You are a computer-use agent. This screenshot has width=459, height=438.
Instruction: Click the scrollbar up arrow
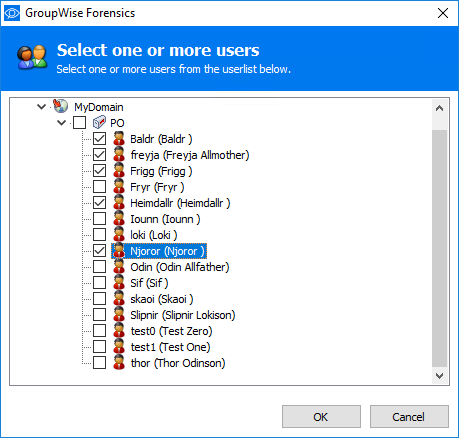tap(440, 108)
